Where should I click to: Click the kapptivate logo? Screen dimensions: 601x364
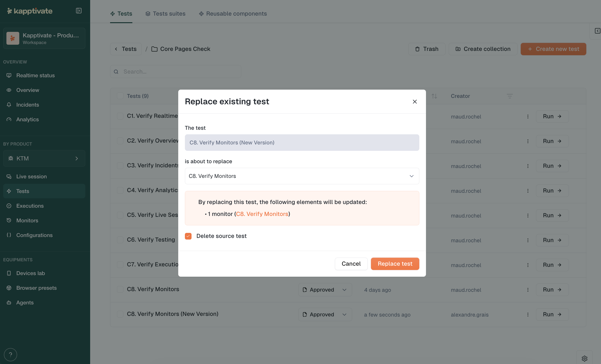click(30, 11)
